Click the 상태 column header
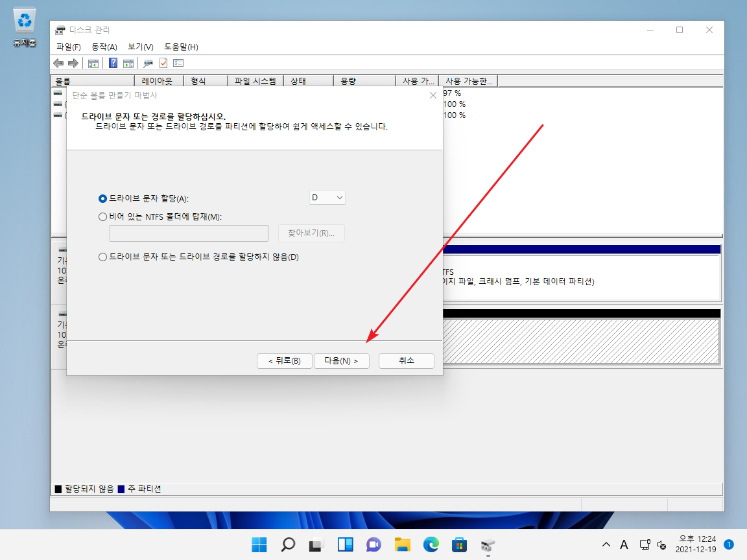 (309, 81)
